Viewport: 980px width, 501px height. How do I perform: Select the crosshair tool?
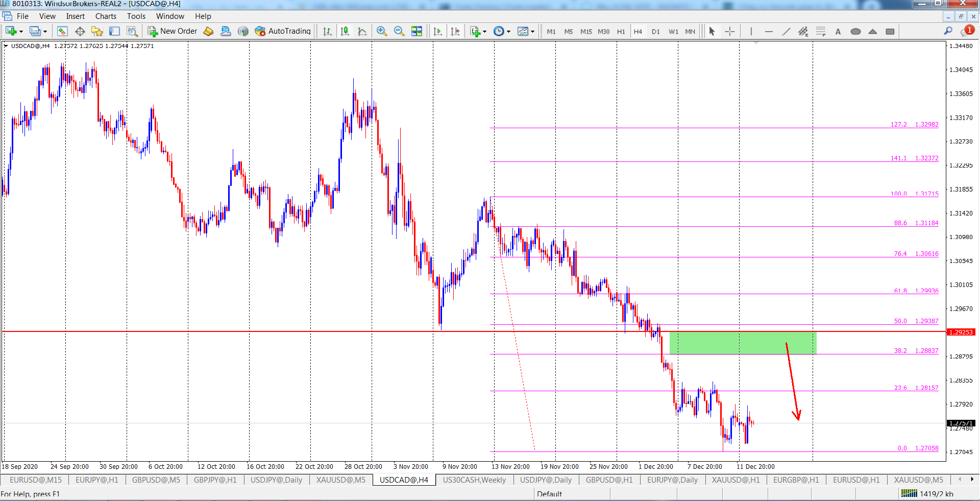pyautogui.click(x=730, y=31)
